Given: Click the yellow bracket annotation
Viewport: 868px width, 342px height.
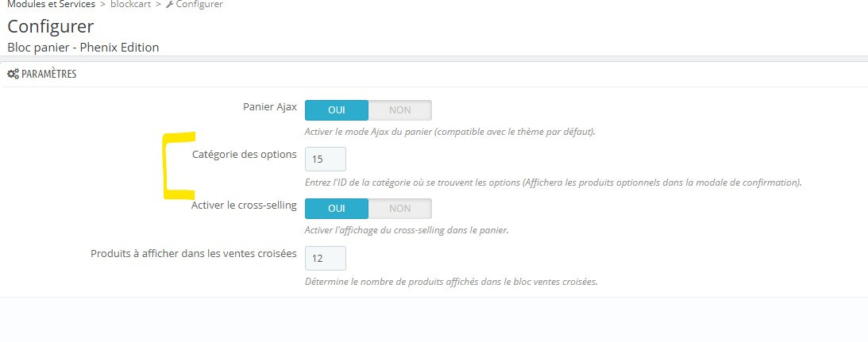Looking at the screenshot, I should pyautogui.click(x=168, y=164).
